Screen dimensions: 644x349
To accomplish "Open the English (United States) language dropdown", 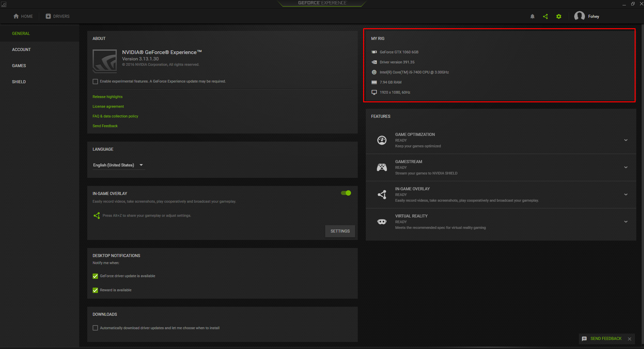I will (119, 165).
